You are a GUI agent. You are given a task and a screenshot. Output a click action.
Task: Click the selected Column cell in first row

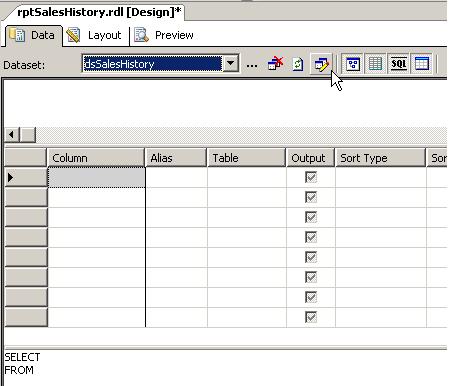tap(97, 177)
